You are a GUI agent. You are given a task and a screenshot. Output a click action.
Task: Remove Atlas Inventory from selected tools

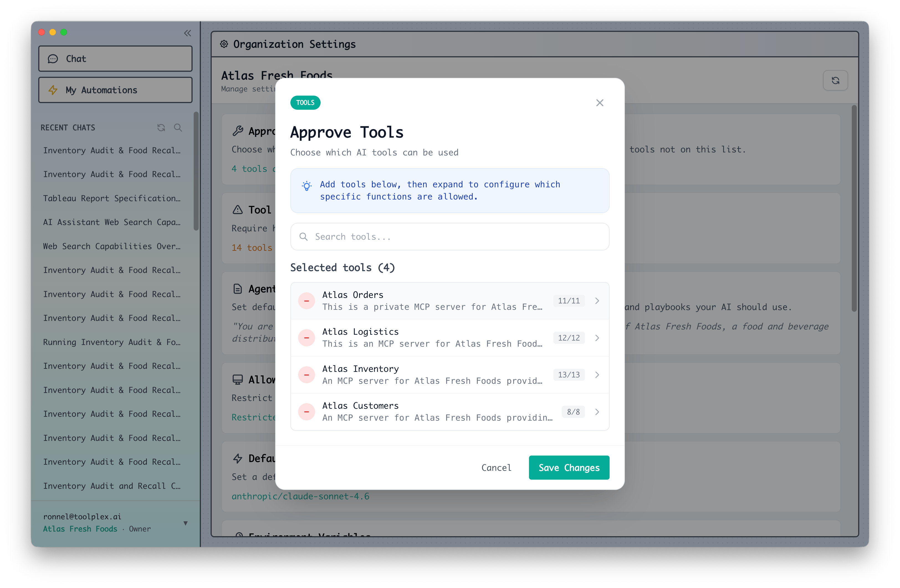coord(307,375)
